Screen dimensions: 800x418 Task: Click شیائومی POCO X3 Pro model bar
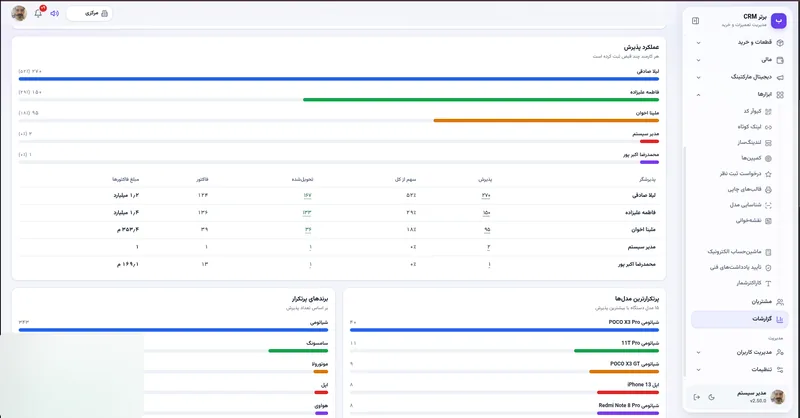504,330
